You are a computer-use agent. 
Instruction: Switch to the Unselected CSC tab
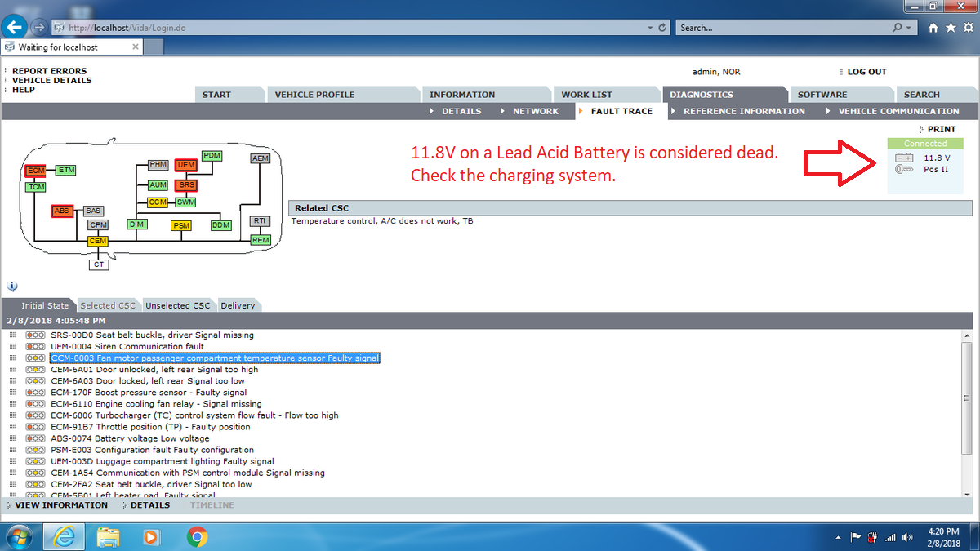(x=178, y=305)
